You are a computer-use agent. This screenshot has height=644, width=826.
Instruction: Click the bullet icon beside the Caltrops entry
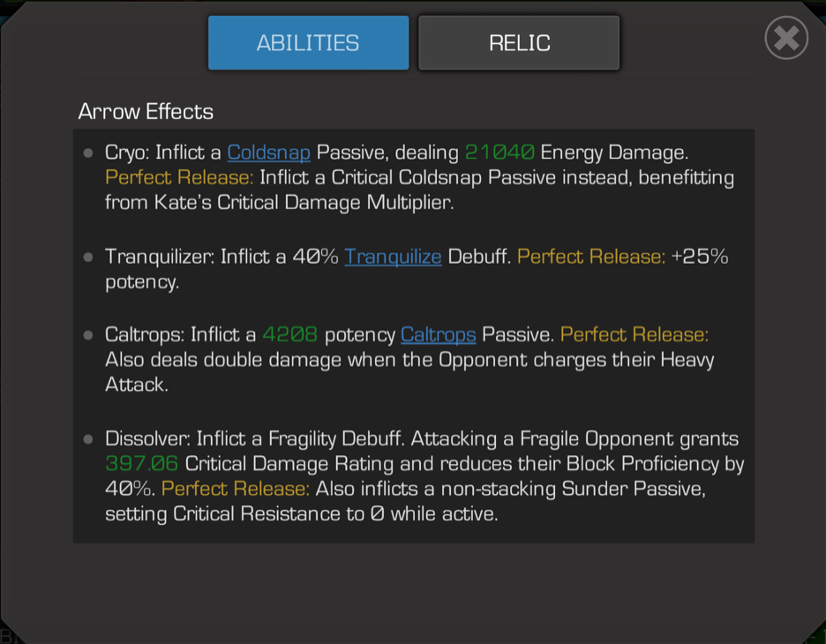pos(88,335)
